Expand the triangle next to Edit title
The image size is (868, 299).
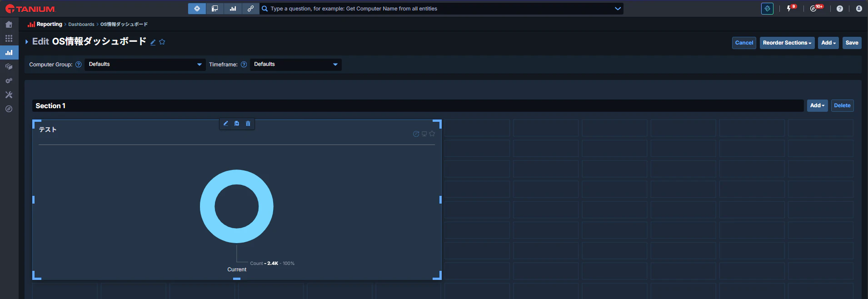[27, 42]
